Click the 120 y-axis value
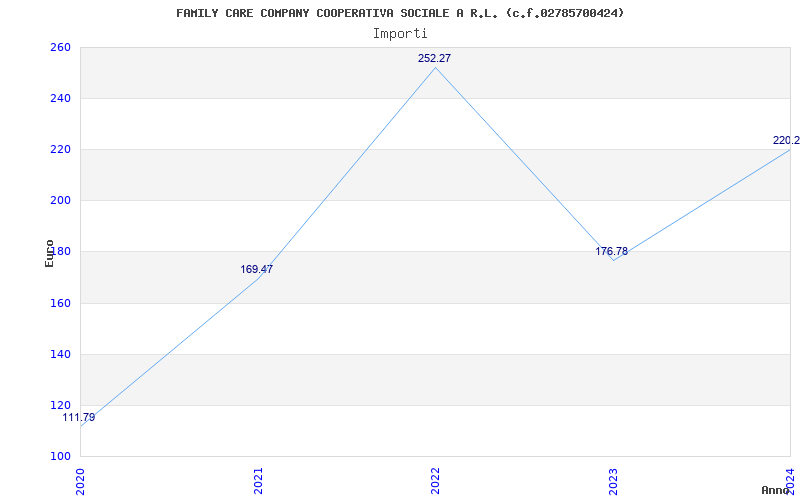This screenshot has width=800, height=500. point(60,406)
